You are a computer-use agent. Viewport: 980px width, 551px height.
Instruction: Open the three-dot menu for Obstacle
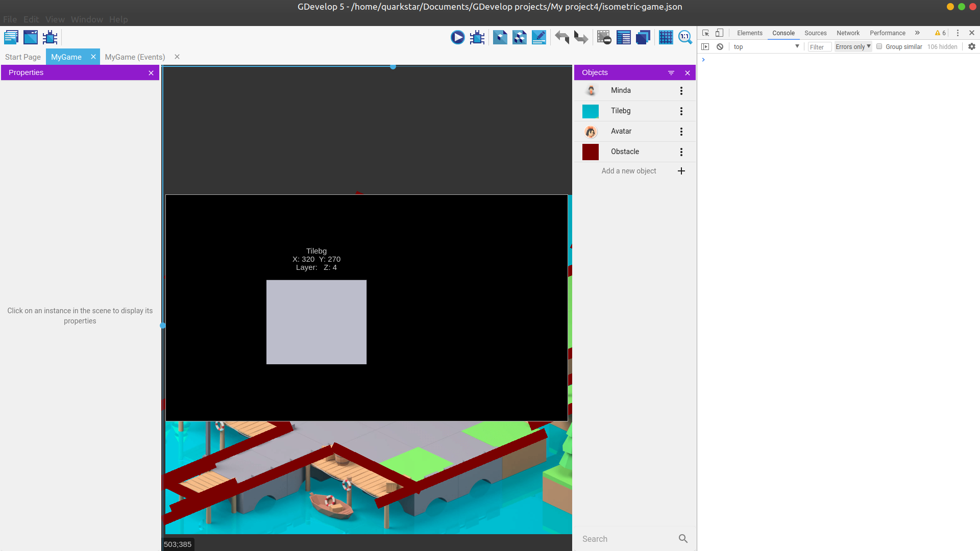pos(681,152)
